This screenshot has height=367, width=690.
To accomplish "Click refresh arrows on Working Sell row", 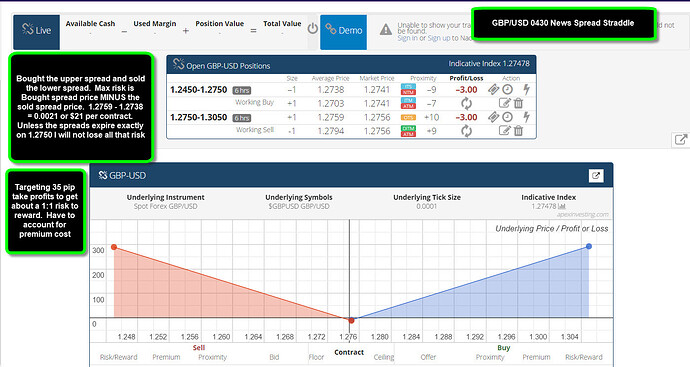I will tap(466, 131).
